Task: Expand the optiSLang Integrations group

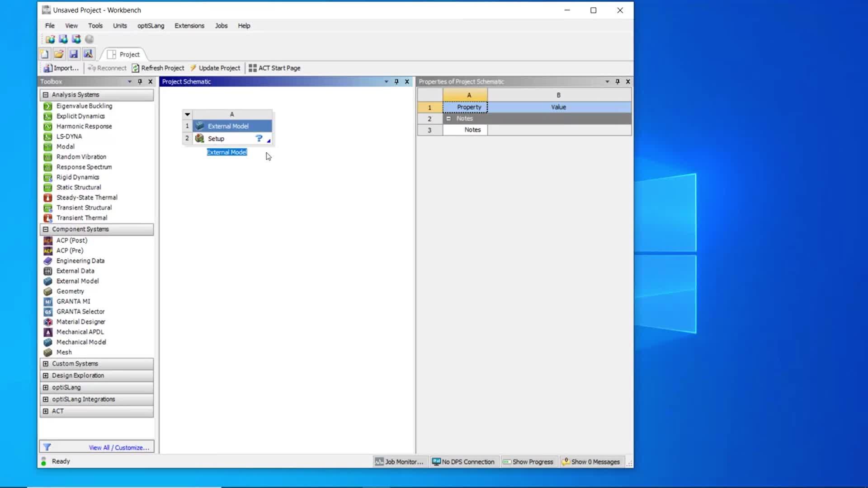Action: point(46,399)
